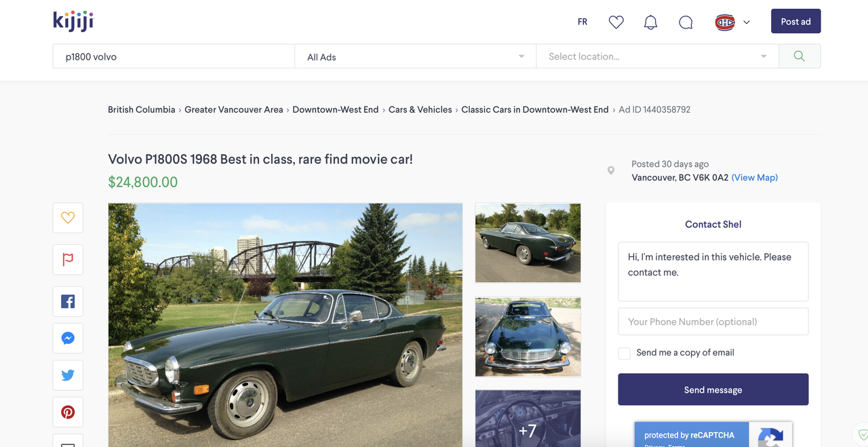
Task: Click the reCAPTCHA badge
Action: pyautogui.click(x=713, y=434)
